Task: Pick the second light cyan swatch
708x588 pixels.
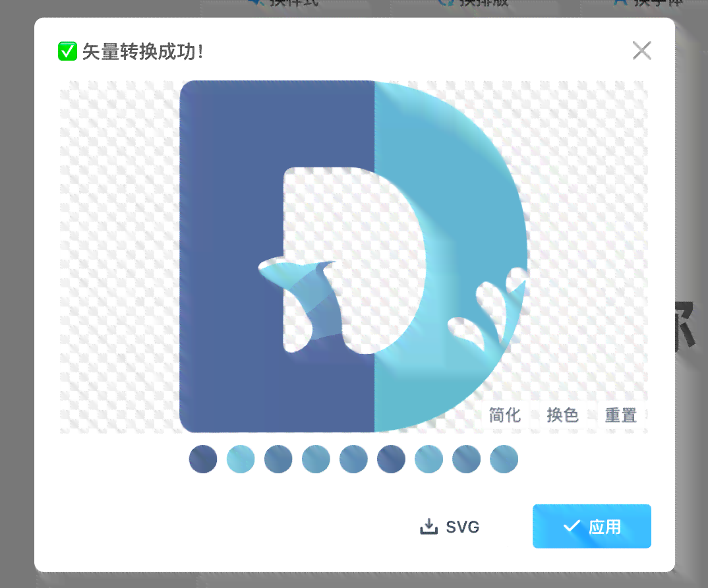Action: (x=241, y=459)
